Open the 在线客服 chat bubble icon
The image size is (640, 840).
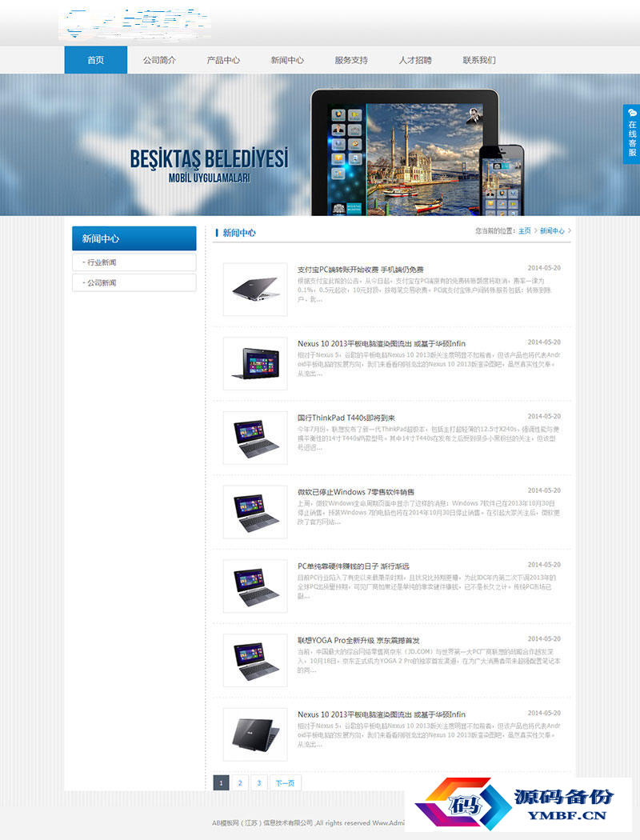[632, 113]
